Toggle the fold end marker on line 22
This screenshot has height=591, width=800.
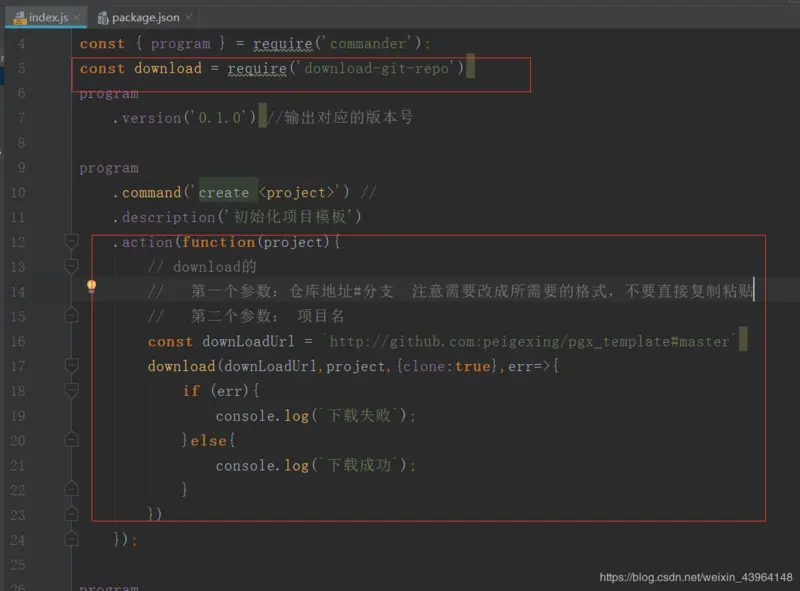[71, 489]
